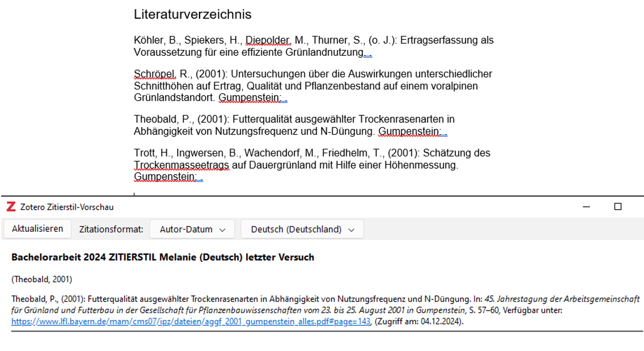
Task: Click the chevron arrow beside Deutsch (Deutschland)
Action: (351, 230)
